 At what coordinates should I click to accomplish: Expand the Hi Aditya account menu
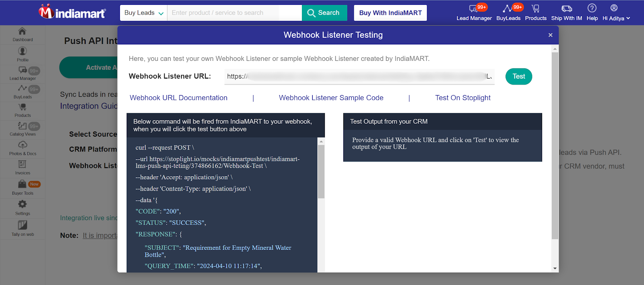point(616,12)
